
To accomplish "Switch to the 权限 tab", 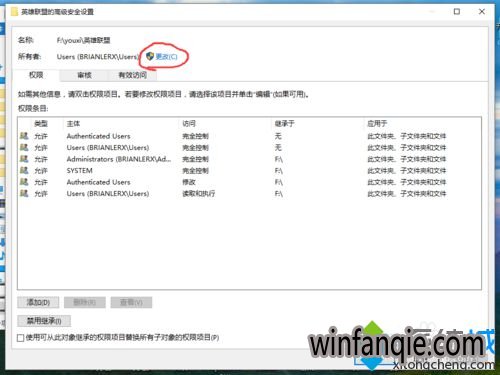I will tap(36, 75).
